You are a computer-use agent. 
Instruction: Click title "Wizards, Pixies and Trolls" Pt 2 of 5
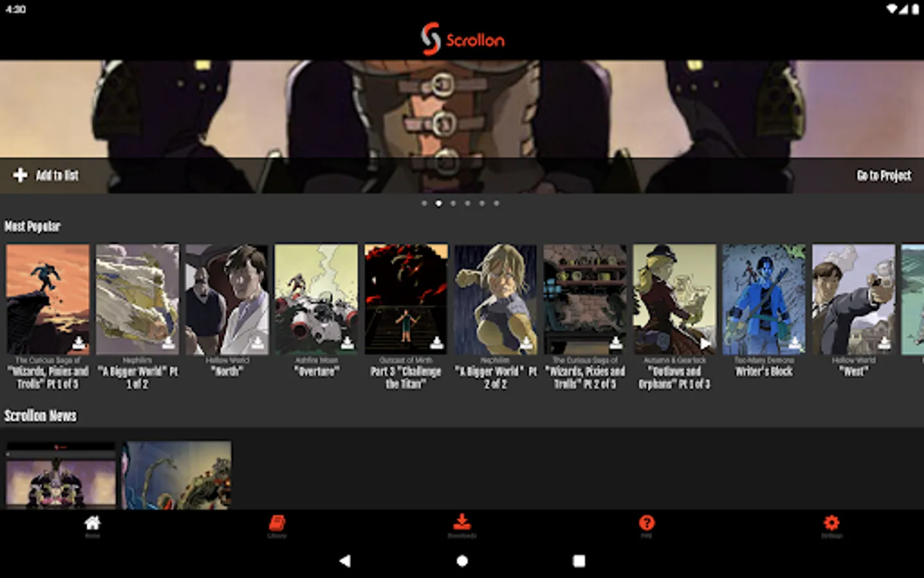(x=585, y=378)
